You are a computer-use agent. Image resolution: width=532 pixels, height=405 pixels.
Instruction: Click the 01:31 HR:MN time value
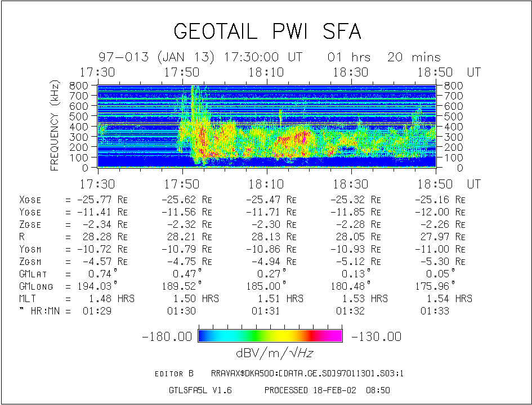point(264,310)
